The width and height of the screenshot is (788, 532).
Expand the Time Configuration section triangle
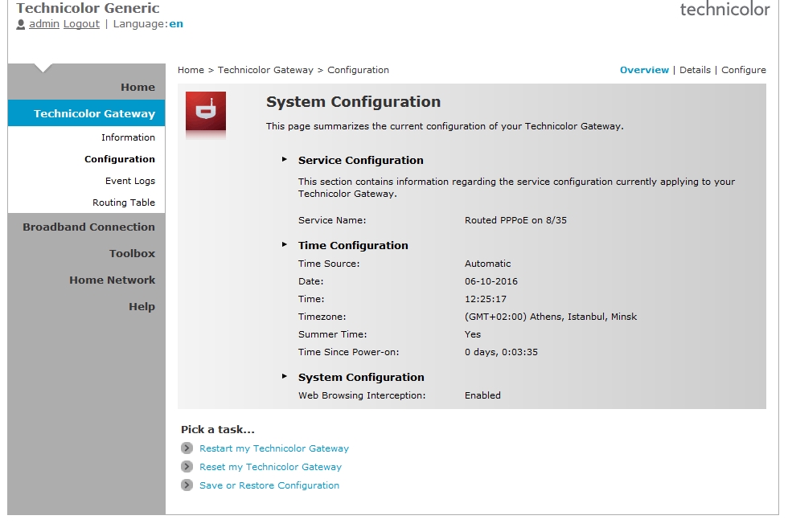tap(285, 244)
